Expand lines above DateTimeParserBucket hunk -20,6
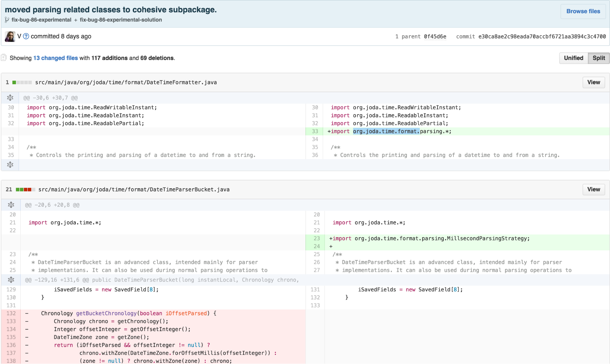Screen dimensions: 610x364 11,205
